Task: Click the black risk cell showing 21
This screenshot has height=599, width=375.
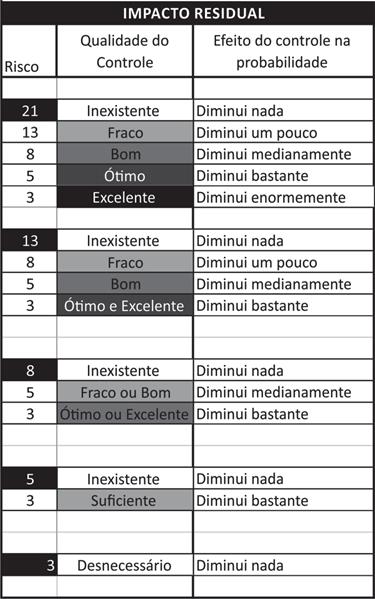Action: [29, 110]
